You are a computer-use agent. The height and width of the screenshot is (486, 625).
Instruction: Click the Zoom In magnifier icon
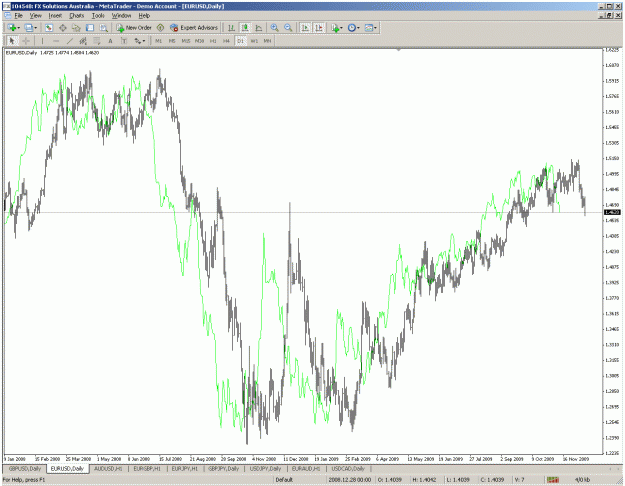point(274,28)
